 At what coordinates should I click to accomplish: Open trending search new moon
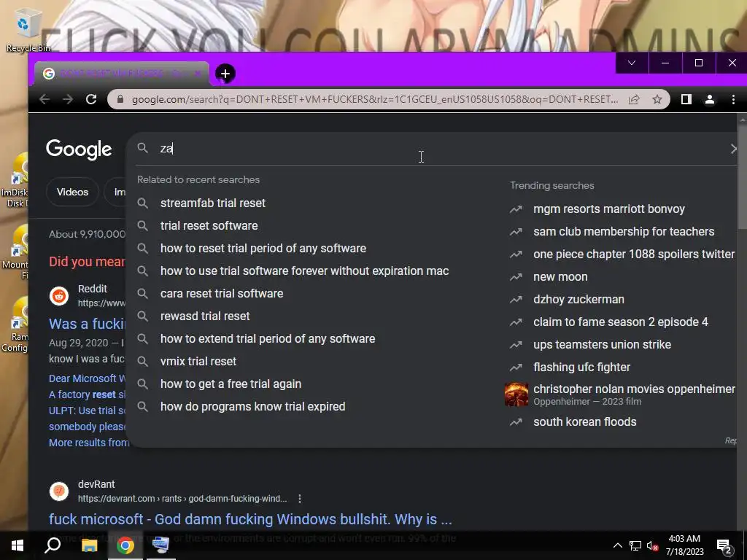click(x=560, y=276)
